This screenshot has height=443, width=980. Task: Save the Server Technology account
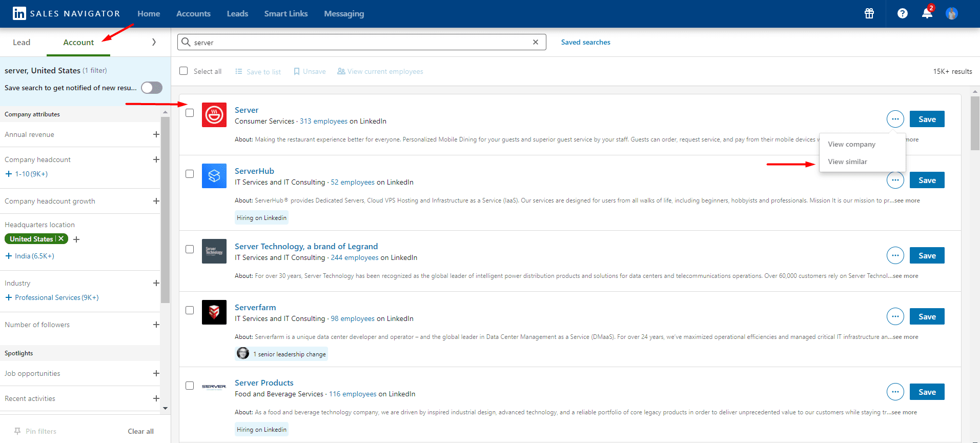(927, 255)
